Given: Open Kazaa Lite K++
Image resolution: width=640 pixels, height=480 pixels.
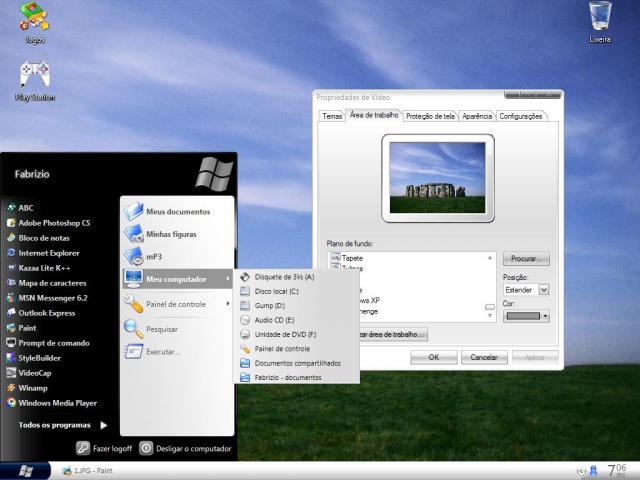Looking at the screenshot, I should tap(38, 268).
